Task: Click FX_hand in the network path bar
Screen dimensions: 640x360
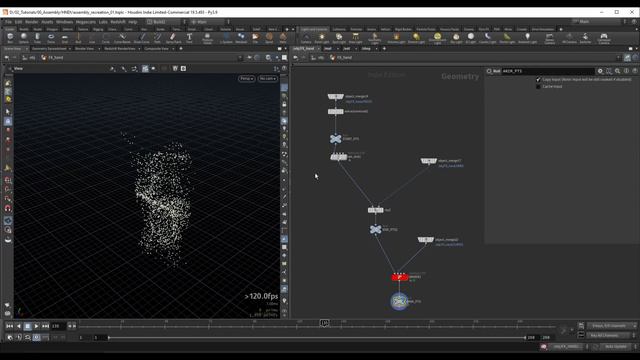Action: 344,58
